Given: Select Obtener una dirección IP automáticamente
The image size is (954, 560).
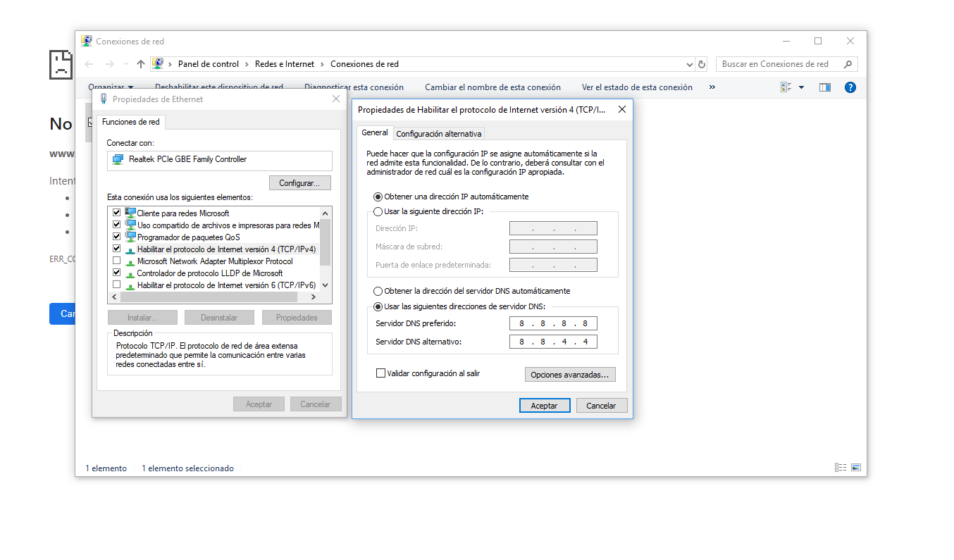Looking at the screenshot, I should point(378,197).
